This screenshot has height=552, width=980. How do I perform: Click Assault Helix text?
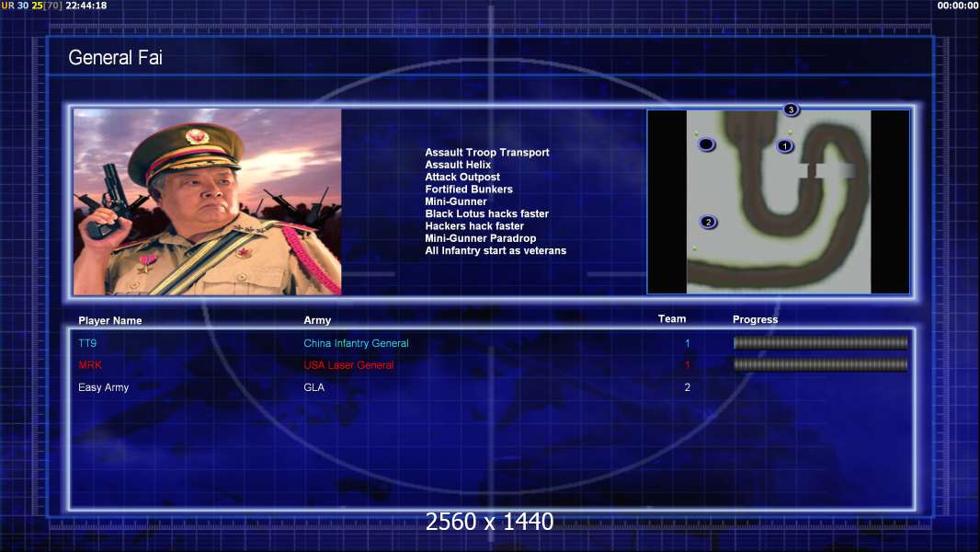click(x=458, y=165)
